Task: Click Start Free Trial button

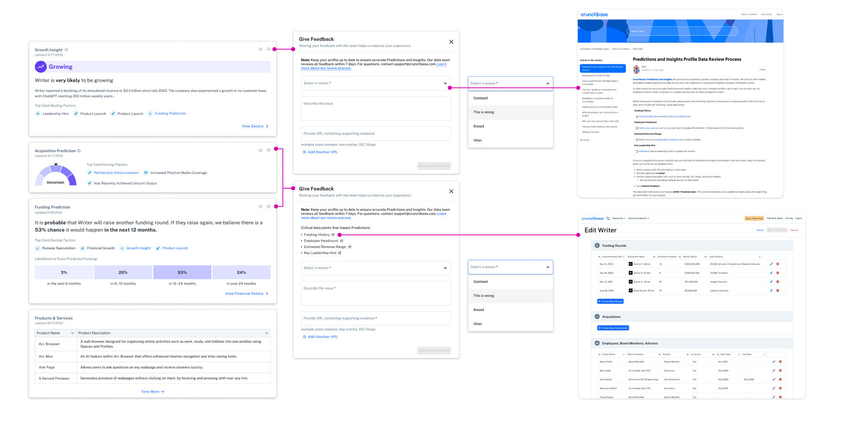Action: [754, 218]
